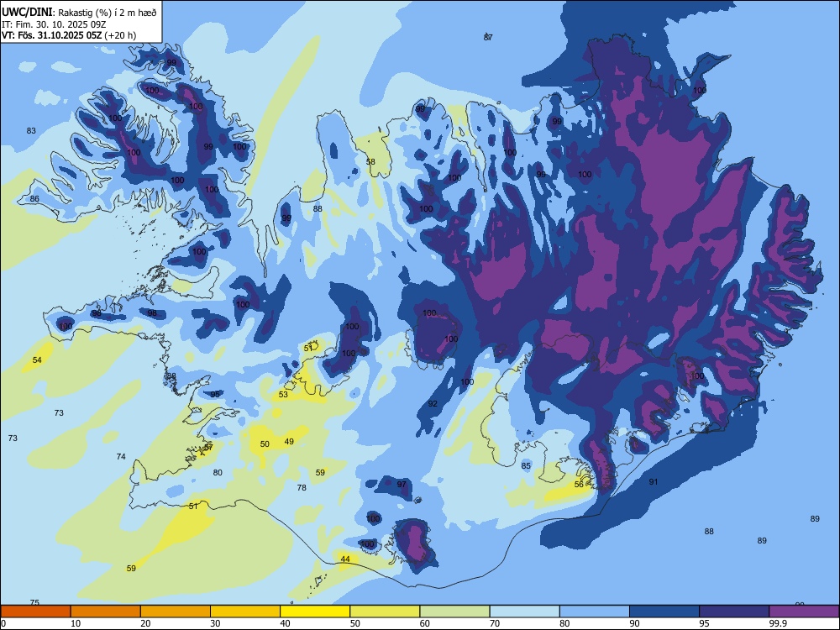The height and width of the screenshot is (630, 840).
Task: Select the purple legend swatch above 99.9
Action: 804,612
